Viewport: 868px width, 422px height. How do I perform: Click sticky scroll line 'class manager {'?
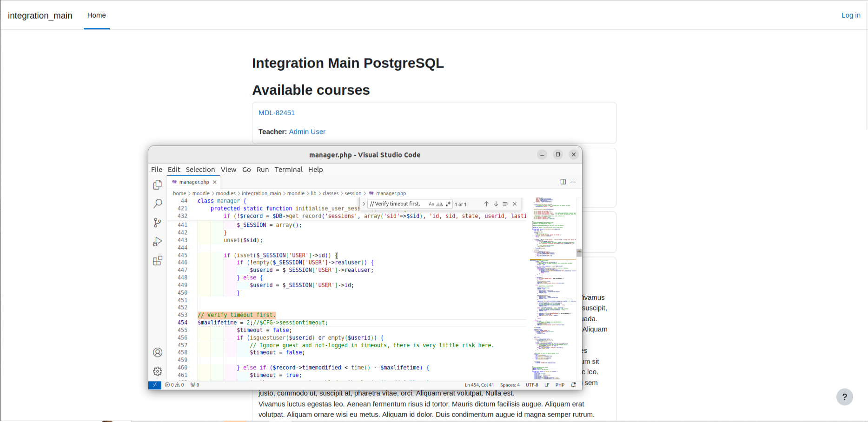[x=222, y=201]
